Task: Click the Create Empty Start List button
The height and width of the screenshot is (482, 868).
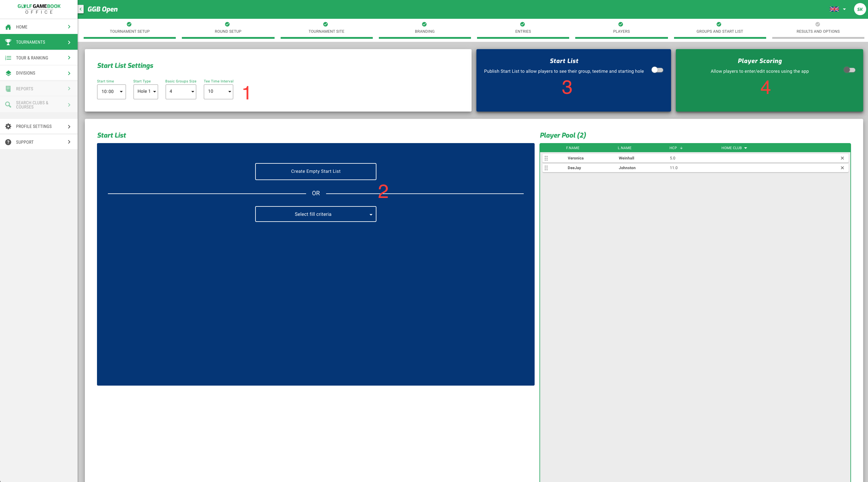Action: tap(315, 172)
